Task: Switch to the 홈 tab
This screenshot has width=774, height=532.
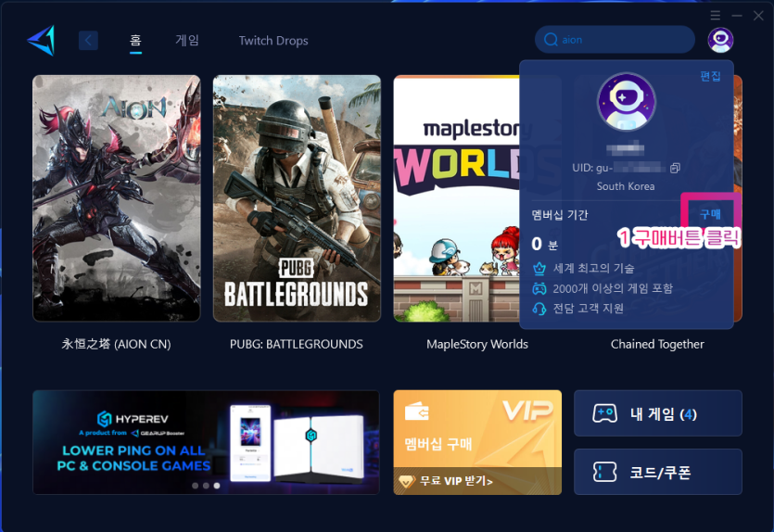Action: [135, 41]
